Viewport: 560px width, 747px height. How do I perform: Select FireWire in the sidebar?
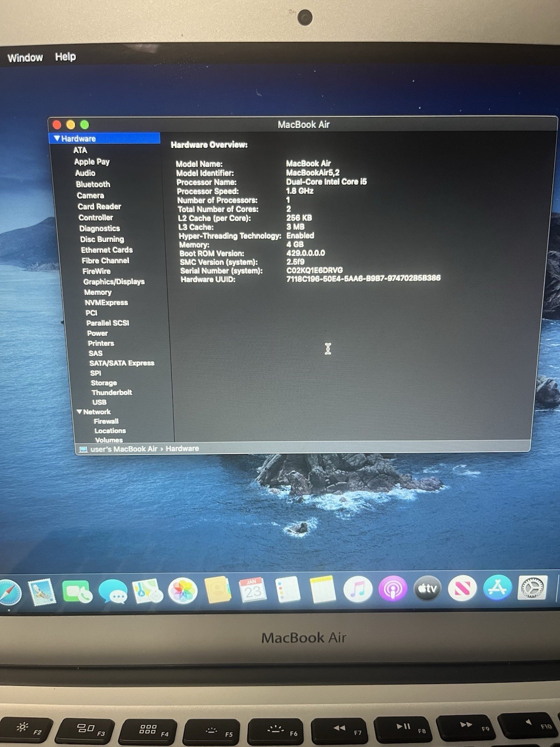coord(97,271)
